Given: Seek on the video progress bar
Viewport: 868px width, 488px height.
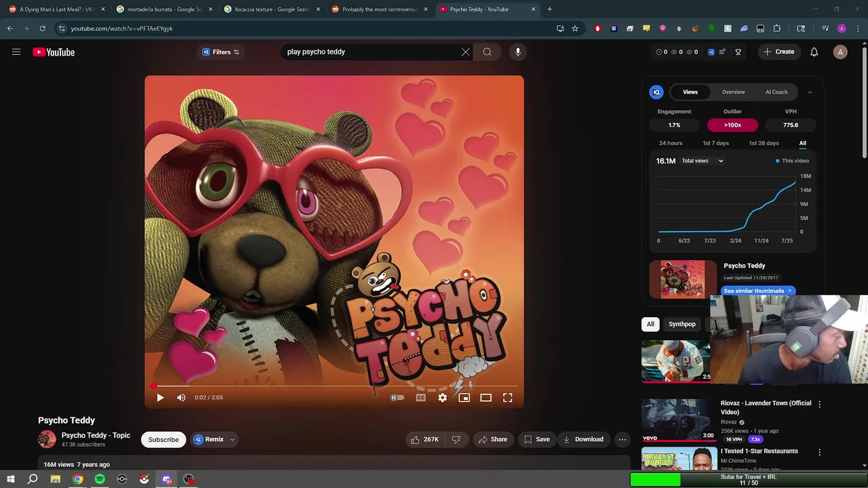Looking at the screenshot, I should point(334,386).
